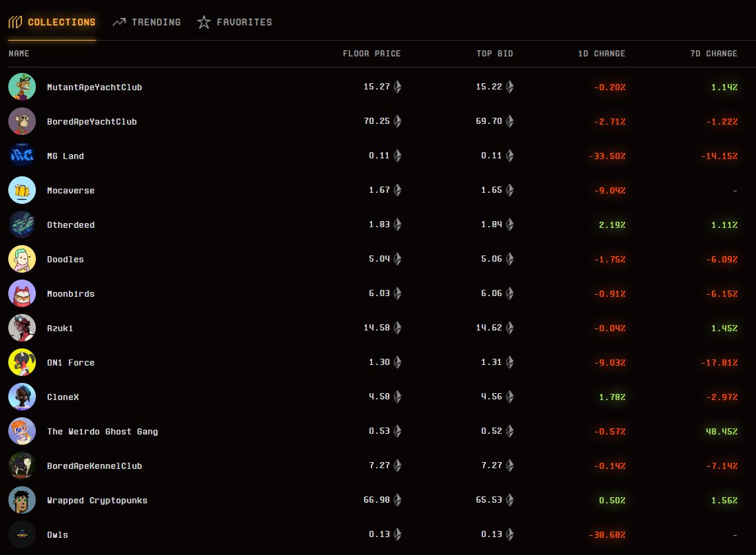This screenshot has height=555, width=756.
Task: Click the -38.68% 1D change value
Action: 607,535
